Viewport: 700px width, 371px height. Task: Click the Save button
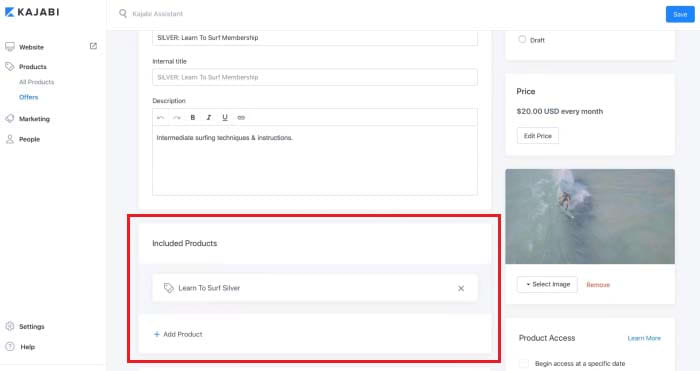[x=680, y=14]
